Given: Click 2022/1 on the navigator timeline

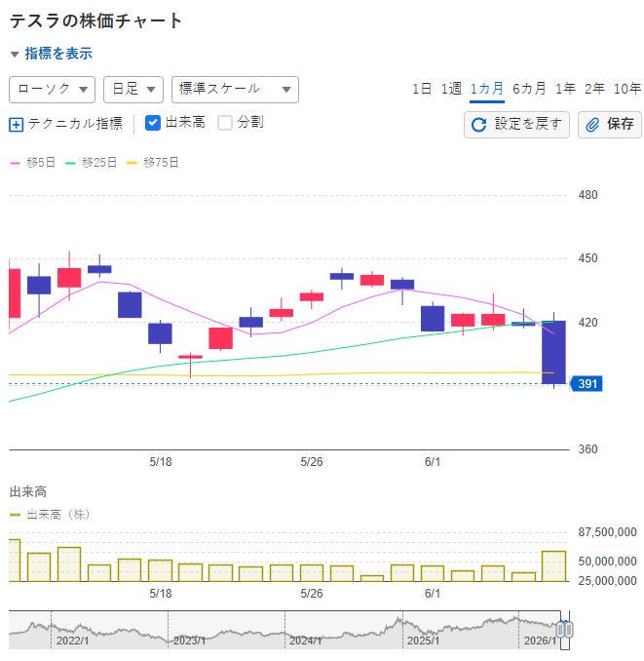Looking at the screenshot, I should tap(72, 641).
